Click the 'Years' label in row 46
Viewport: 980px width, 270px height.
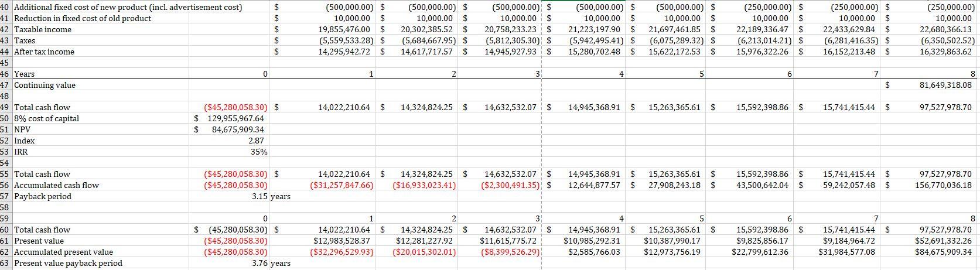(x=24, y=74)
